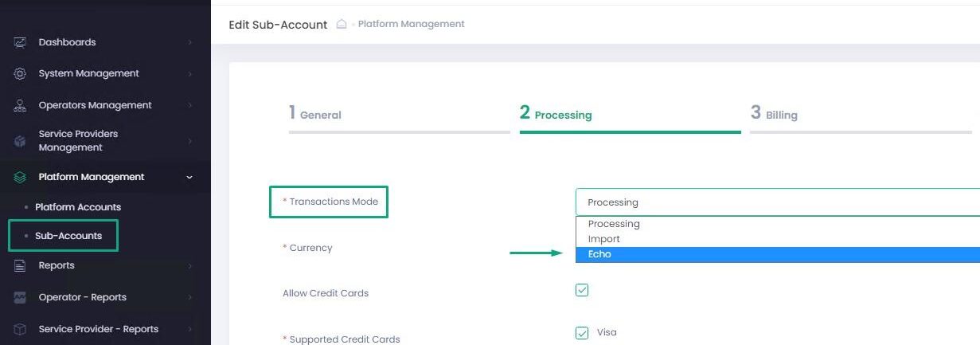
Task: Click the Operators Management hierarchy icon
Action: coord(20,105)
